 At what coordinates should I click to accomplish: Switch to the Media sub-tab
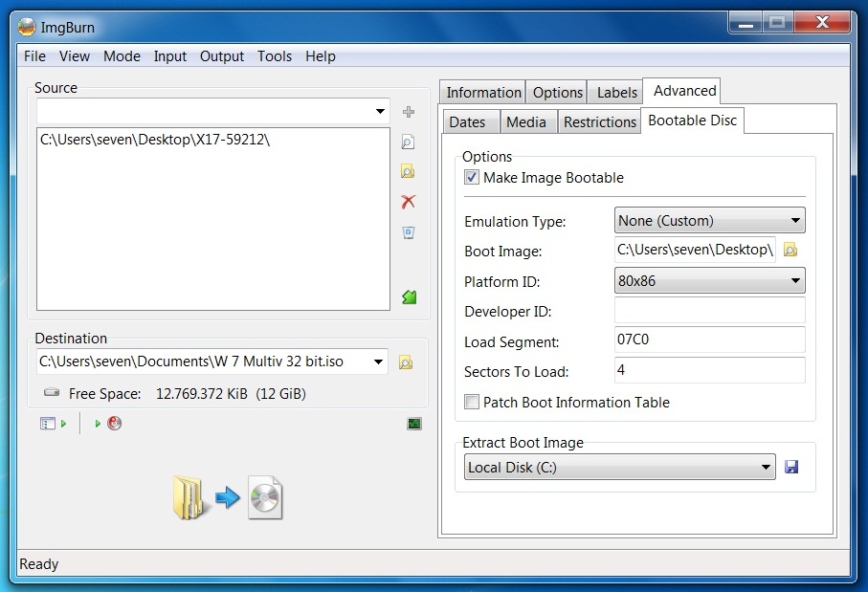pos(526,122)
